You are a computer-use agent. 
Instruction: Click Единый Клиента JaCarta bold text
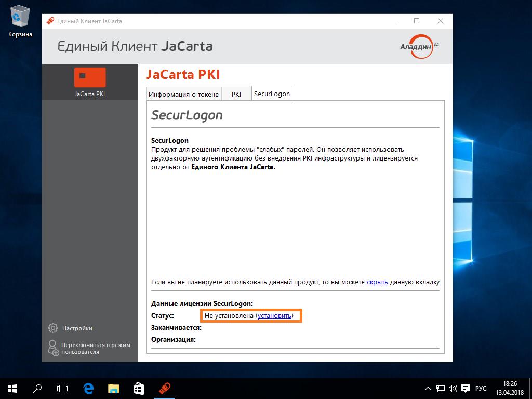(233, 167)
